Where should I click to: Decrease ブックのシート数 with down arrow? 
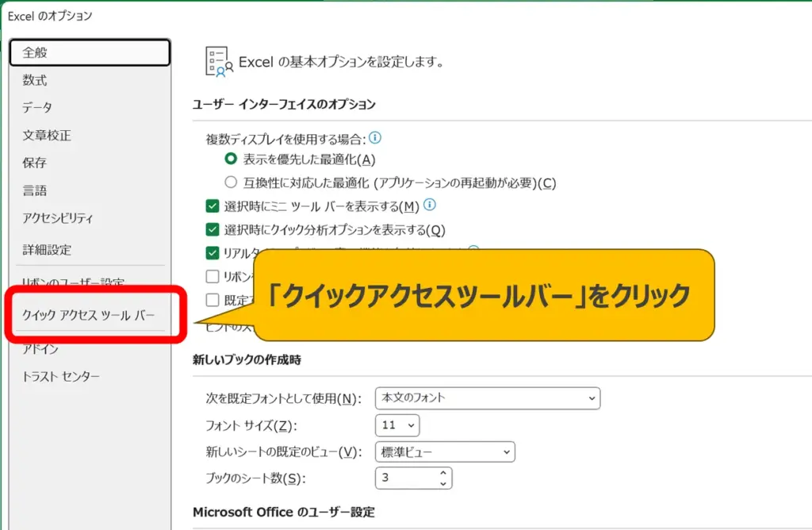[442, 483]
